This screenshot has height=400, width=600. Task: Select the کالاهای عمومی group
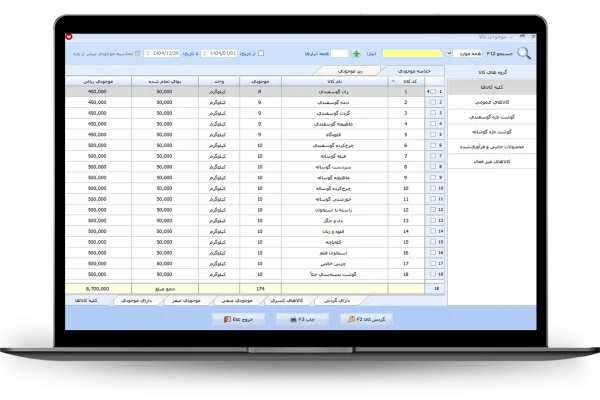click(492, 102)
